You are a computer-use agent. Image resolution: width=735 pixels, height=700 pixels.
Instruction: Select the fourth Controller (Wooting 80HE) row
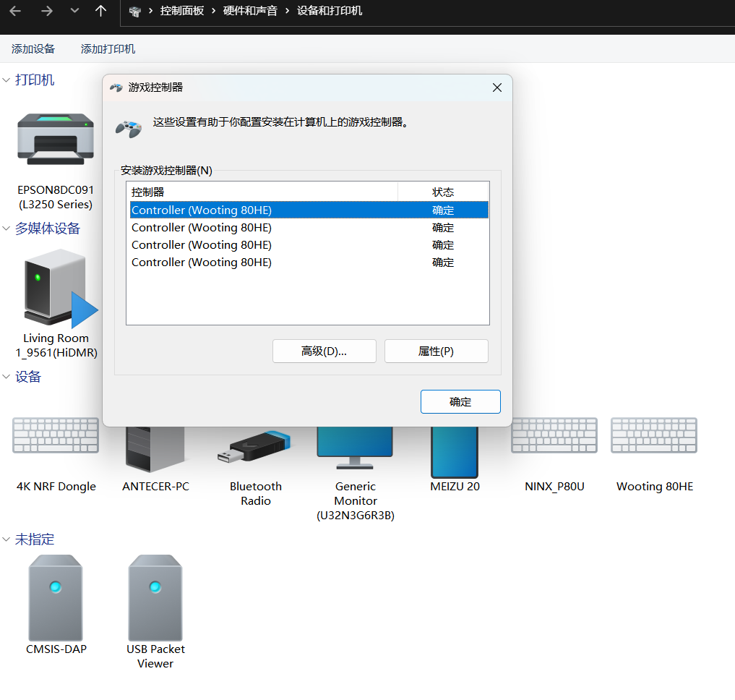click(x=309, y=262)
